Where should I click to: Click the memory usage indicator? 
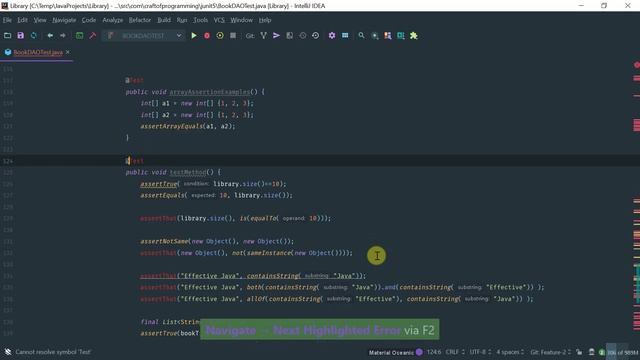coord(622,352)
